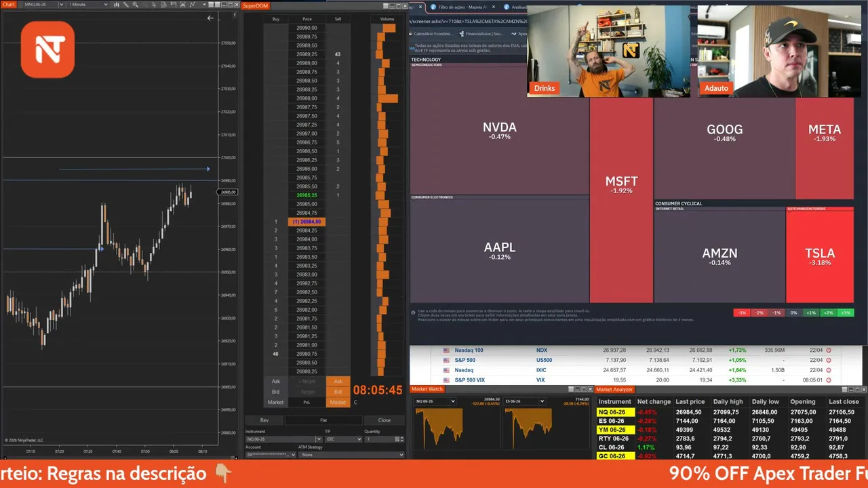Click the Quantity input field
This screenshot has width=868, height=488.
click(x=379, y=439)
